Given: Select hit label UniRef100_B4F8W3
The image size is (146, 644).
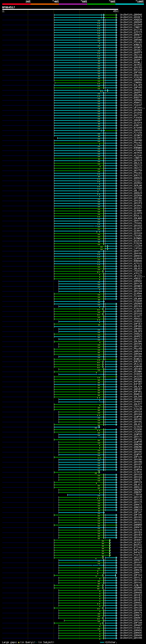Looking at the screenshot, I should 131,382.
